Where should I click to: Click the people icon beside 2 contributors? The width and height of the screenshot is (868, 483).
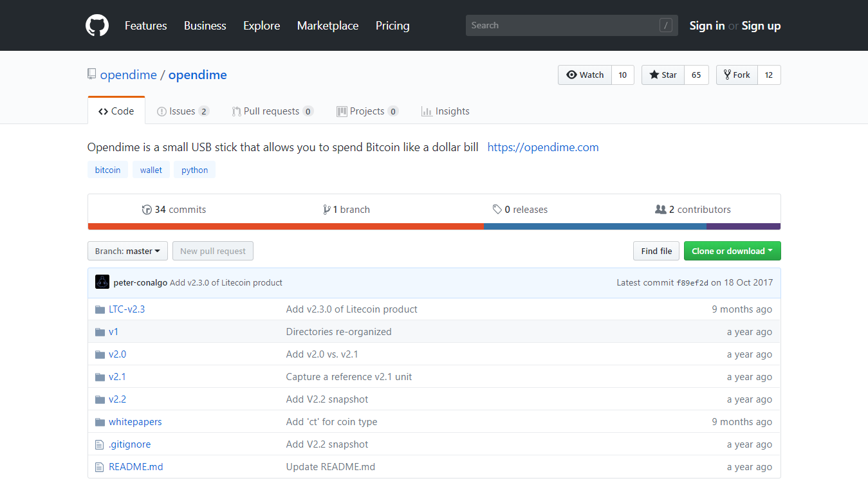pos(660,210)
